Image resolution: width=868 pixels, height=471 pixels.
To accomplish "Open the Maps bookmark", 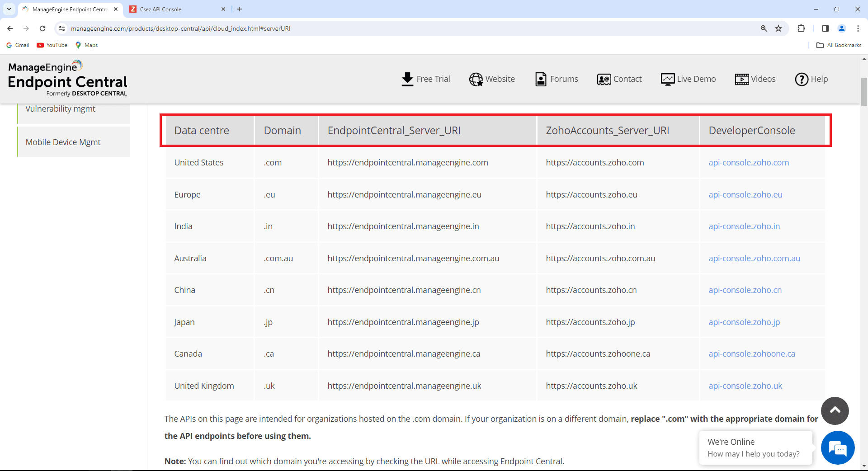I will (86, 45).
